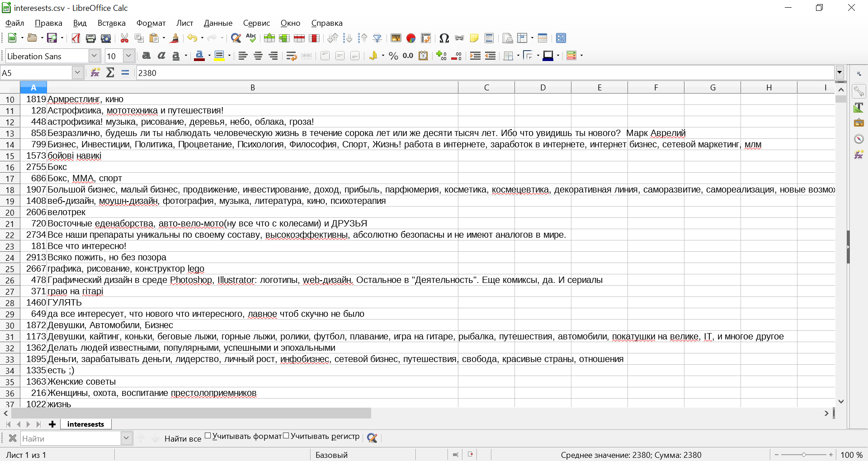The width and height of the screenshot is (868, 461).
Task: Enable AutoFilter funnel
Action: (x=377, y=38)
